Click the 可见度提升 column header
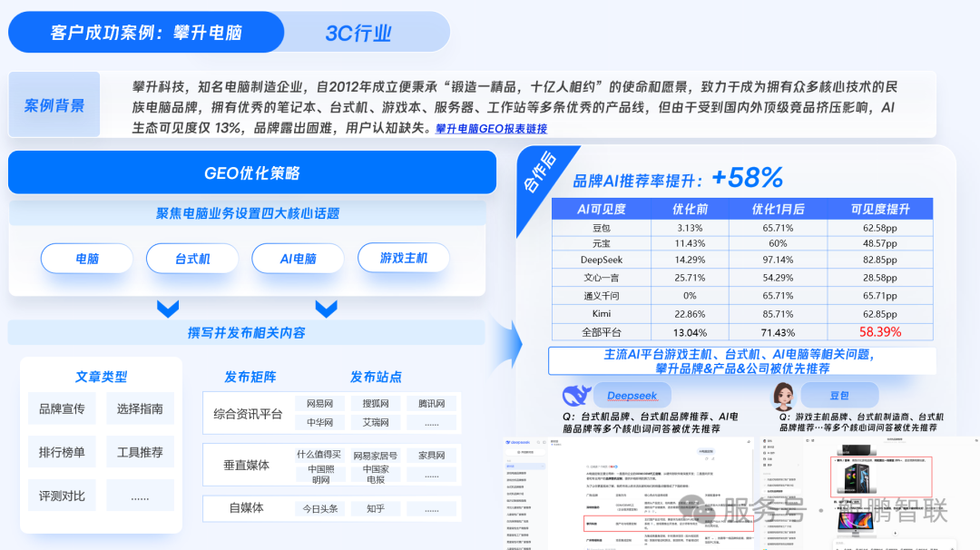Viewport: 980px width, 550px height. point(880,209)
